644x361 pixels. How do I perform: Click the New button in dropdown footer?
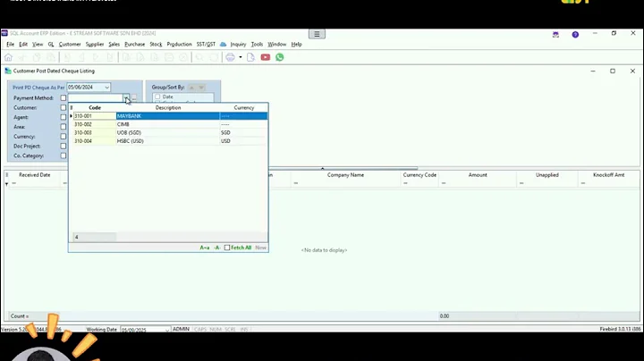[x=261, y=248]
